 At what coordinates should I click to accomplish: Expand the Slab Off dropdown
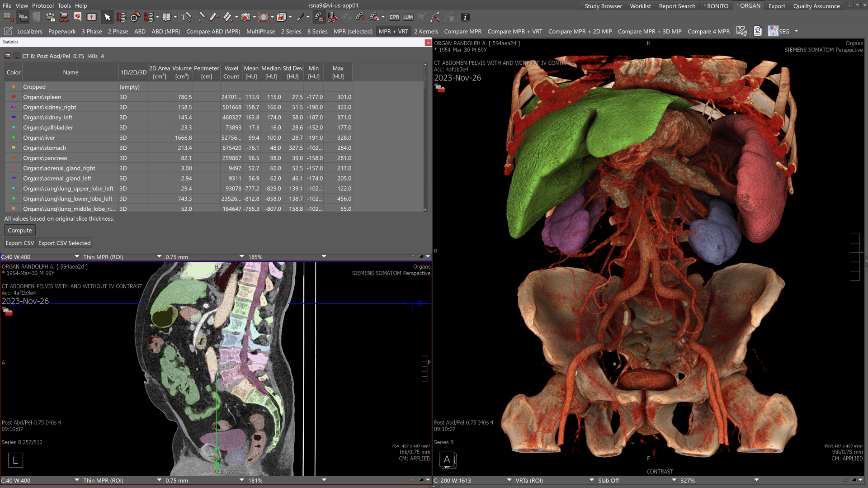tap(632, 480)
